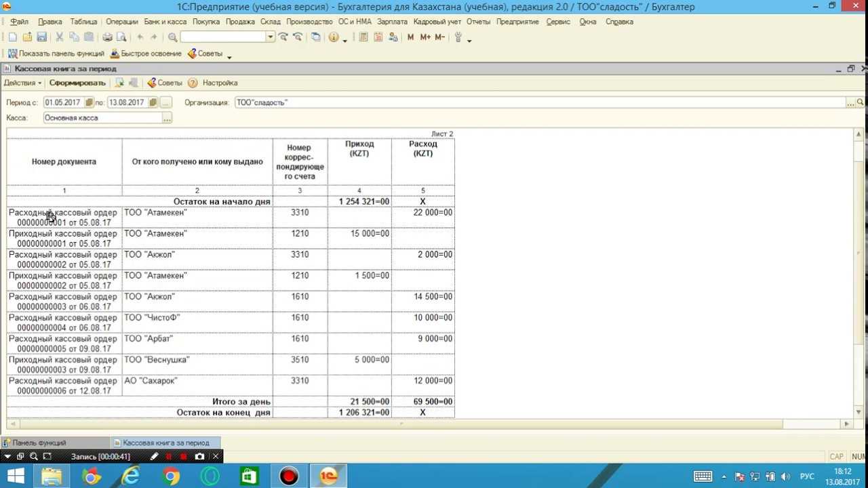Image resolution: width=868 pixels, height=488 pixels.
Task: Open print preview icon
Action: pyautogui.click(x=121, y=37)
